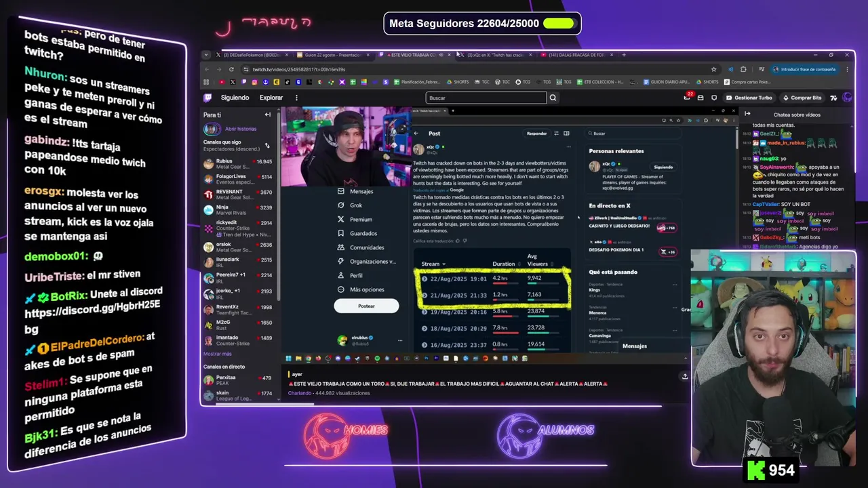
Task: Click the share icon below the video
Action: (685, 376)
